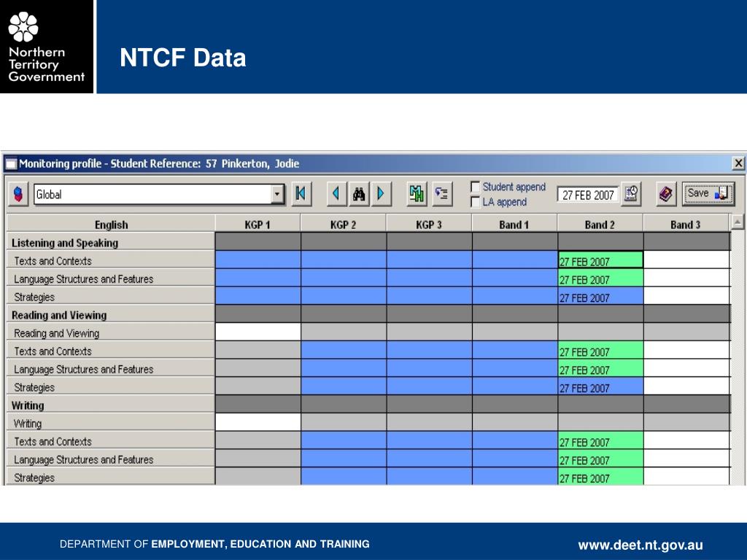The height and width of the screenshot is (560, 747).
Task: Select the Band 2 column header
Action: 600,225
